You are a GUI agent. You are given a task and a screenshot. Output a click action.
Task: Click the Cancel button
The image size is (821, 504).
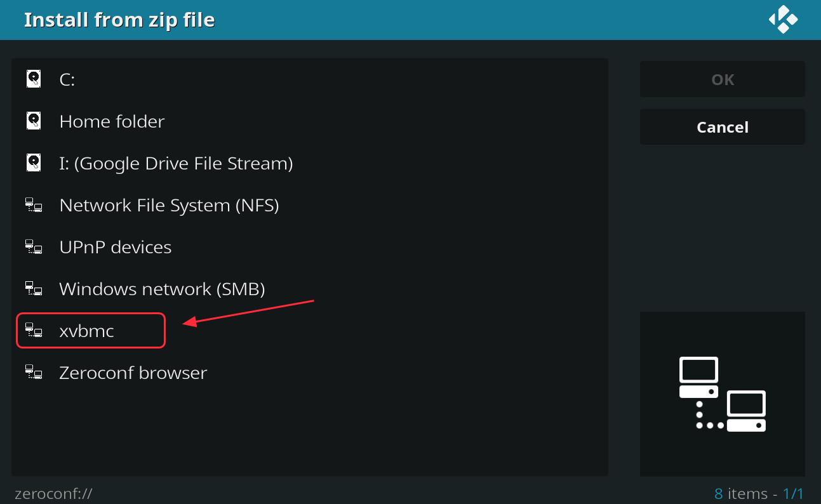click(723, 127)
